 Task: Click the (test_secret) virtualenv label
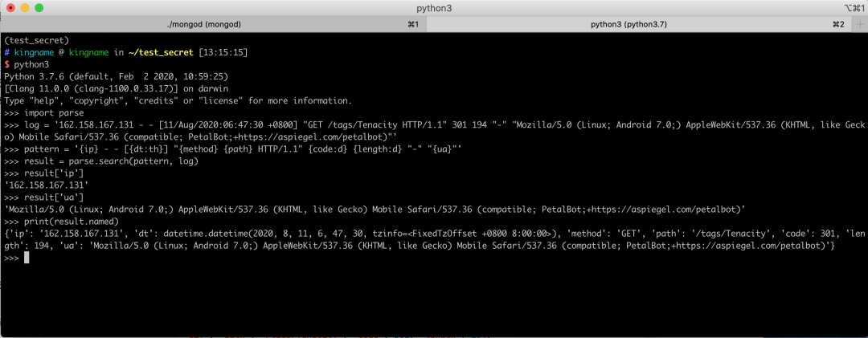[36, 40]
